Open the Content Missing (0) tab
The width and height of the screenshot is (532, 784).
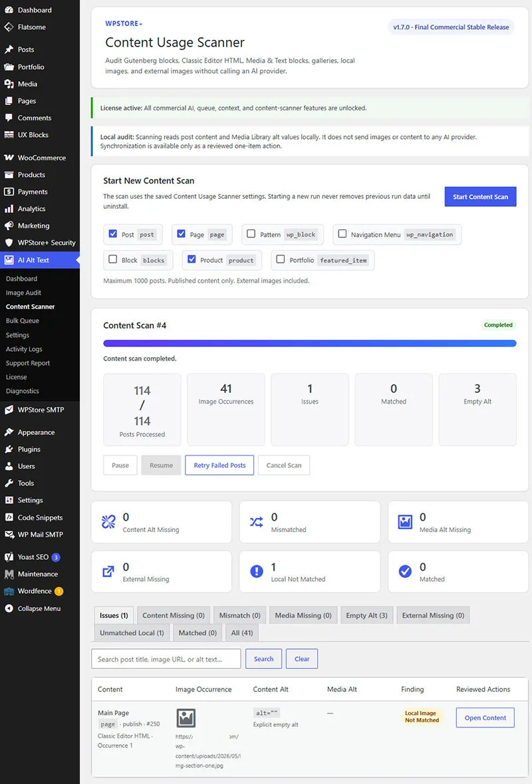coord(174,616)
